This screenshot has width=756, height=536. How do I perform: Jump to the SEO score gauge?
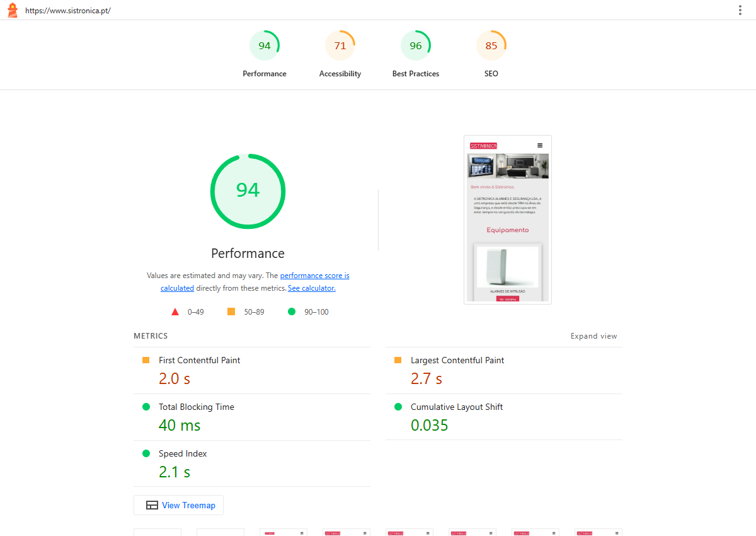[491, 54]
